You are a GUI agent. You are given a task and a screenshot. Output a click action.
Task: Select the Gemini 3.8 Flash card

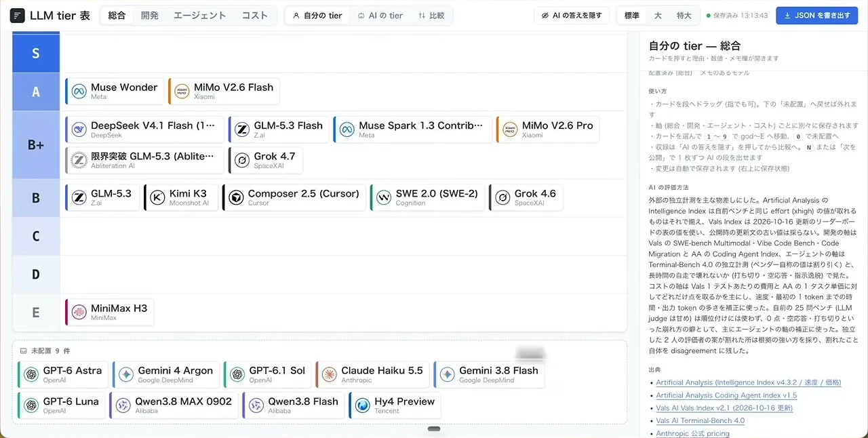tap(489, 375)
